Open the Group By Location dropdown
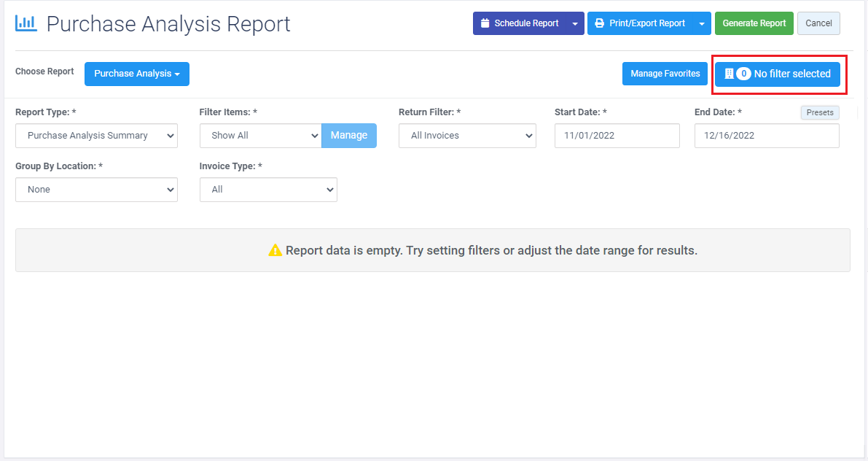This screenshot has width=868, height=461. (96, 190)
